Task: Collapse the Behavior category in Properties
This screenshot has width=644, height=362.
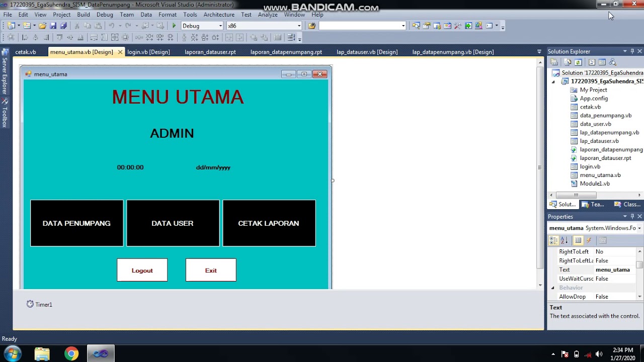Action: click(553, 288)
